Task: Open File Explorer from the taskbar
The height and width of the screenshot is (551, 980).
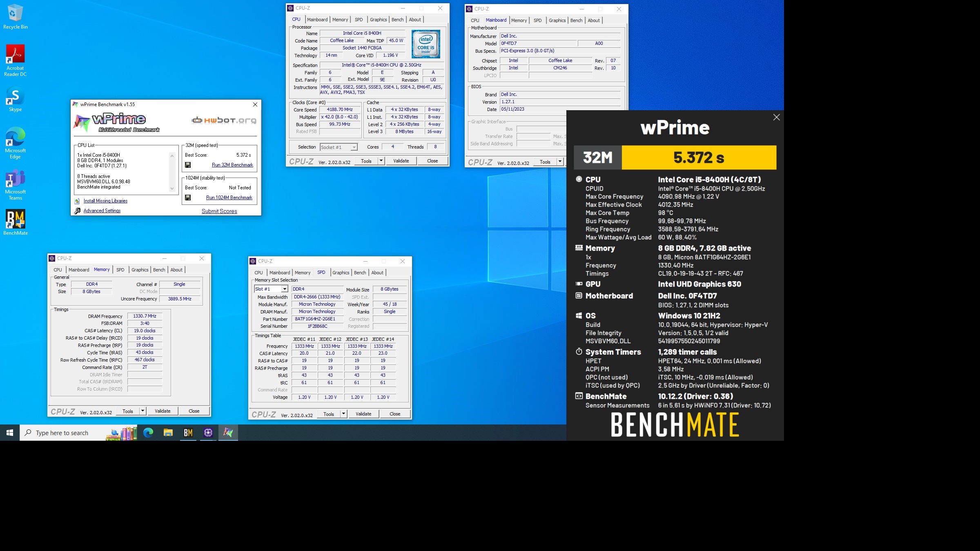Action: coord(168,433)
